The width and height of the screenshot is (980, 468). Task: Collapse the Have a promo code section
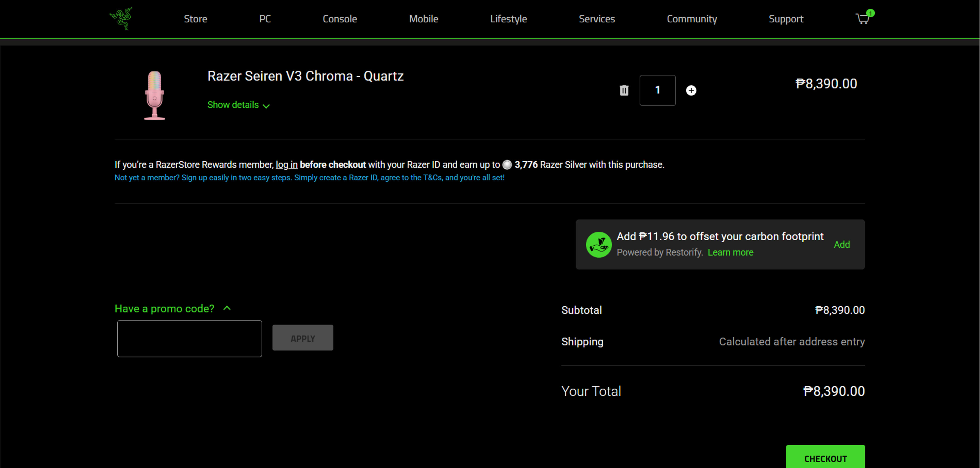pos(173,309)
